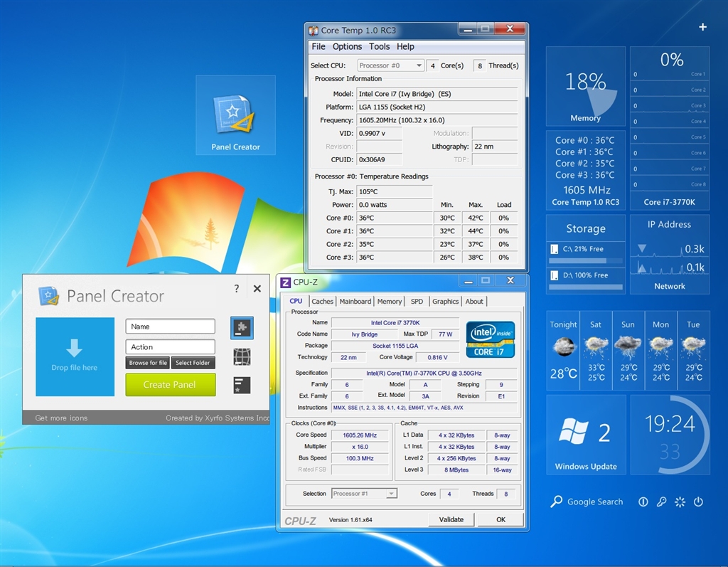The height and width of the screenshot is (567, 728).
Task: Select the puzzle-piece panel type icon
Action: [x=242, y=328]
